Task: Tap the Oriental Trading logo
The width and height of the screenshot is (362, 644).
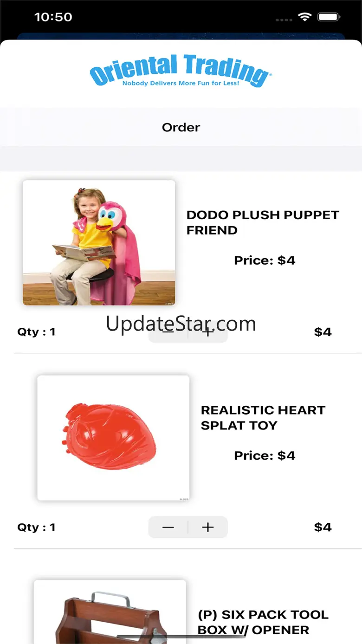Action: pyautogui.click(x=181, y=71)
